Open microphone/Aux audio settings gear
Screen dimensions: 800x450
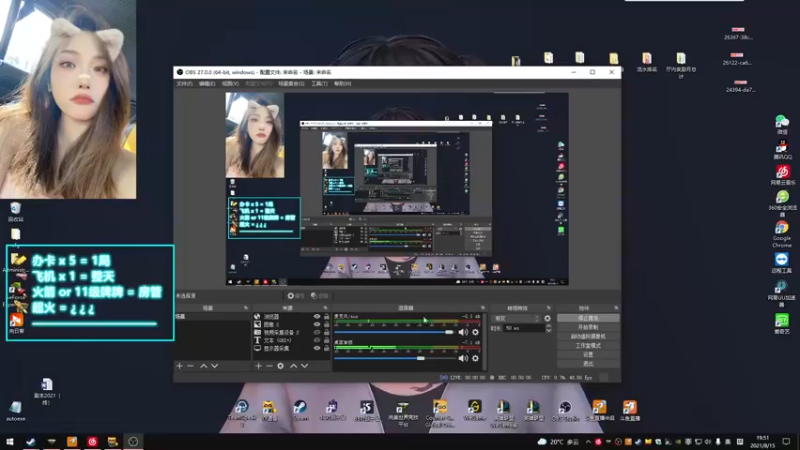click(476, 332)
